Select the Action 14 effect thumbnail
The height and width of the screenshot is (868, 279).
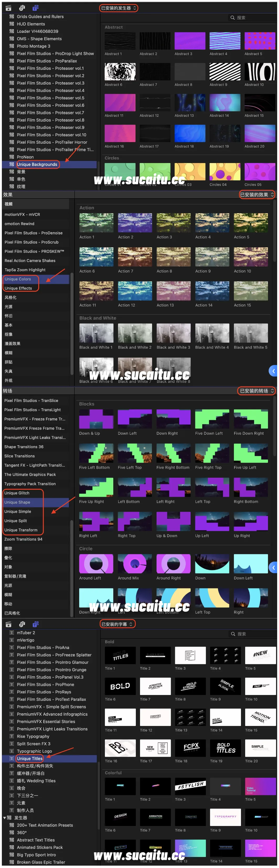pos(212,291)
